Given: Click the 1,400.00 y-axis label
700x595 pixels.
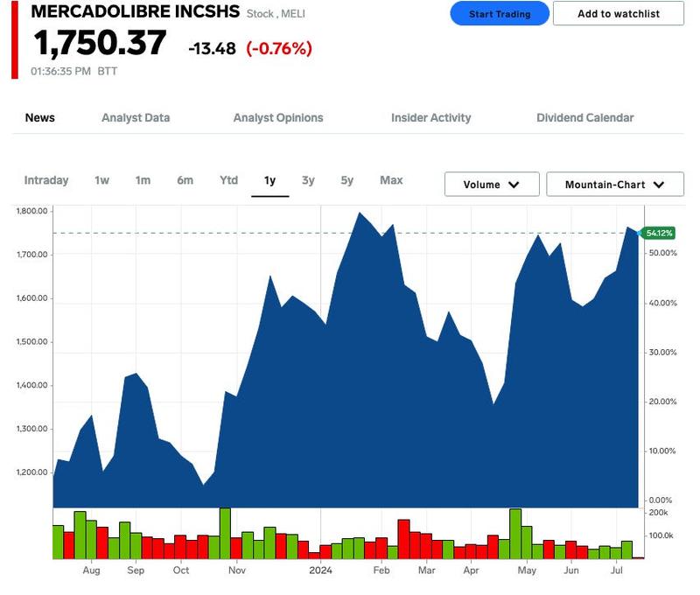Looking at the screenshot, I should [x=31, y=385].
